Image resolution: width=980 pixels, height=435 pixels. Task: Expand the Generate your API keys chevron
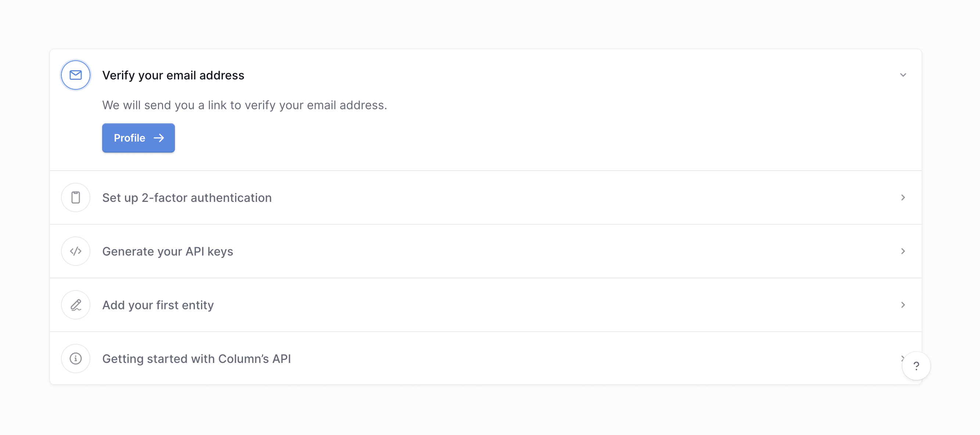(903, 251)
